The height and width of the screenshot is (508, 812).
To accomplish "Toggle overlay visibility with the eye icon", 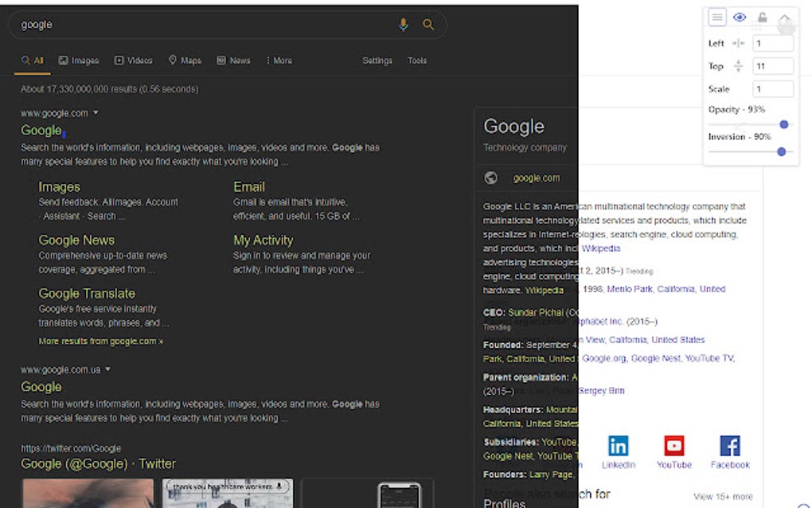I will 740,18.
